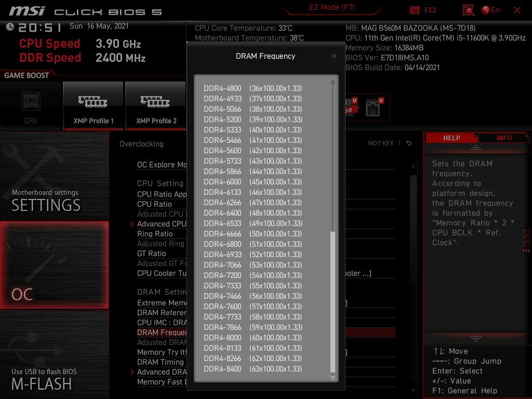Exit BIOS with the top-right X icon
Viewport: 532px width, 399px height.
[517, 10]
